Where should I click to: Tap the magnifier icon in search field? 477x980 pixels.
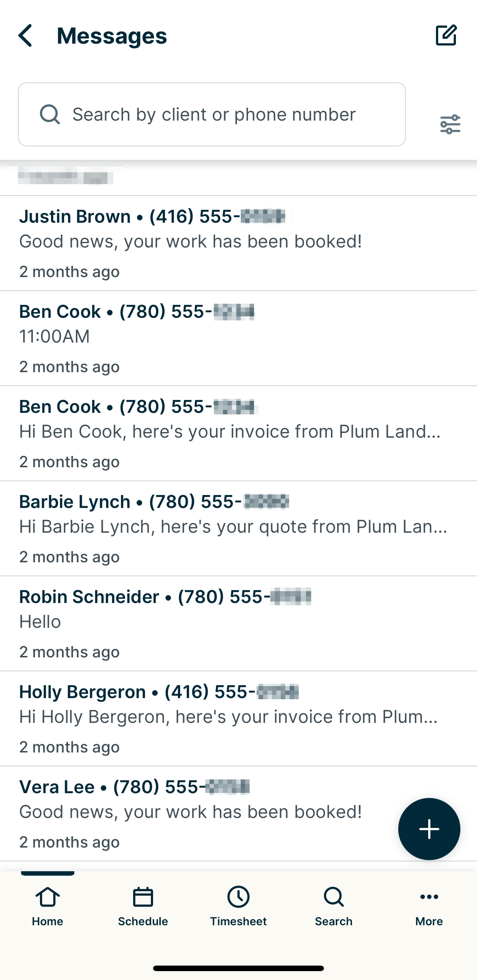point(50,115)
